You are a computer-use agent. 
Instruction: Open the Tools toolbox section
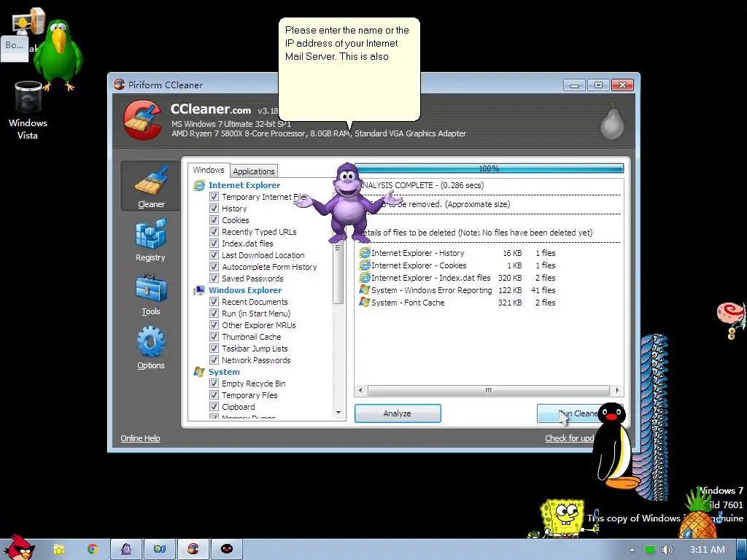click(x=150, y=295)
